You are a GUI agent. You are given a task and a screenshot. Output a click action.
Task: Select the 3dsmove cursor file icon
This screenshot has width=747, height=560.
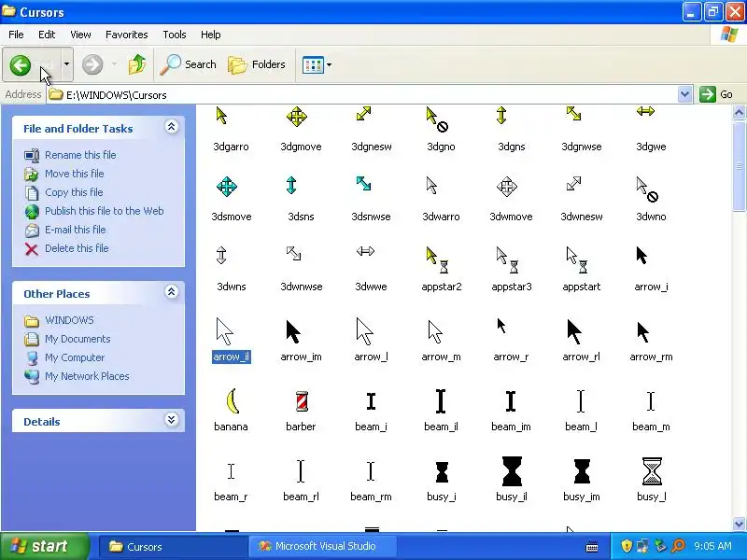[227, 187]
